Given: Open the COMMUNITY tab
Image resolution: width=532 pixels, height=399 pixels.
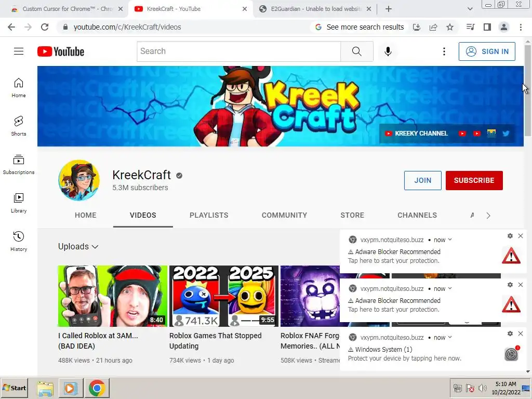Looking at the screenshot, I should tap(284, 215).
